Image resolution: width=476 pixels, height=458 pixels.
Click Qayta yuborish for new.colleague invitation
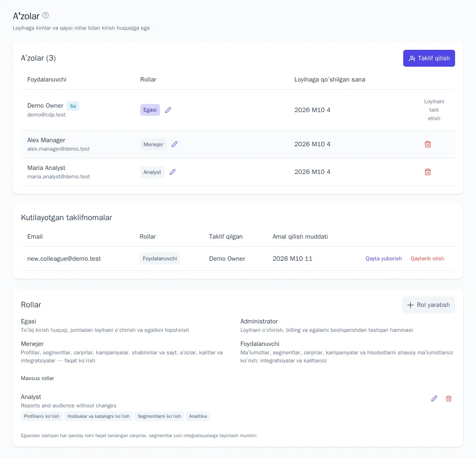click(x=384, y=258)
